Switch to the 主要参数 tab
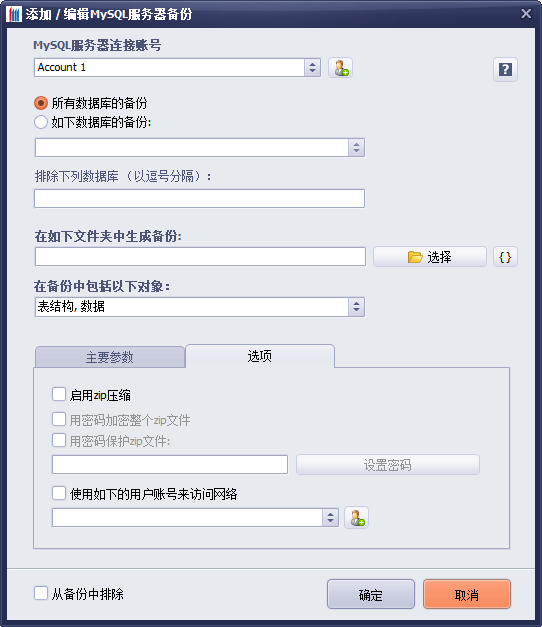Screen dimensions: 542x627 pyautogui.click(x=110, y=357)
